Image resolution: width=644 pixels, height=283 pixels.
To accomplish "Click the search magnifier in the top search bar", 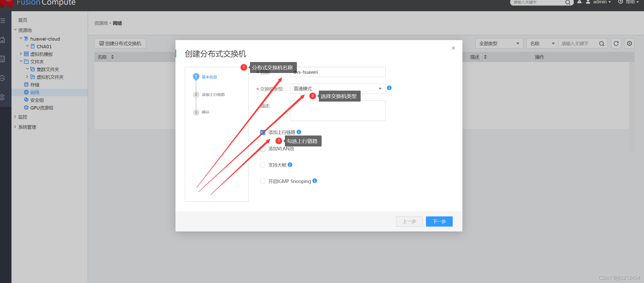I will (x=568, y=2).
